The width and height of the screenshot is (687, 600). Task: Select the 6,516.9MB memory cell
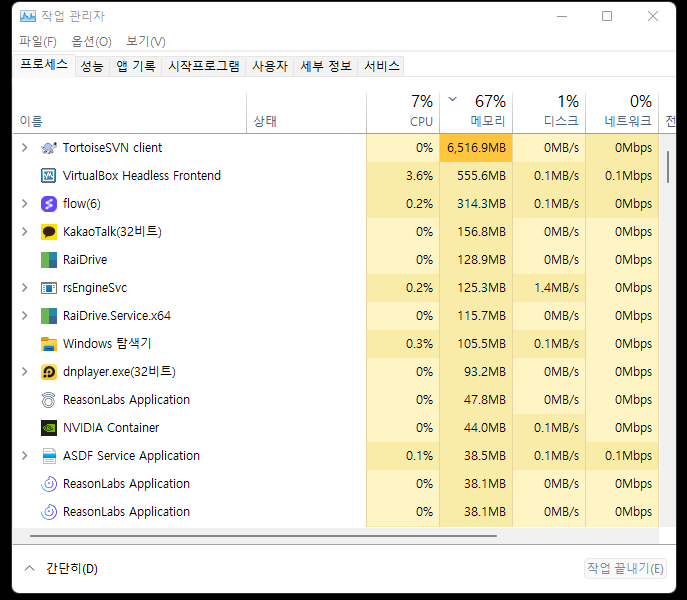(476, 148)
